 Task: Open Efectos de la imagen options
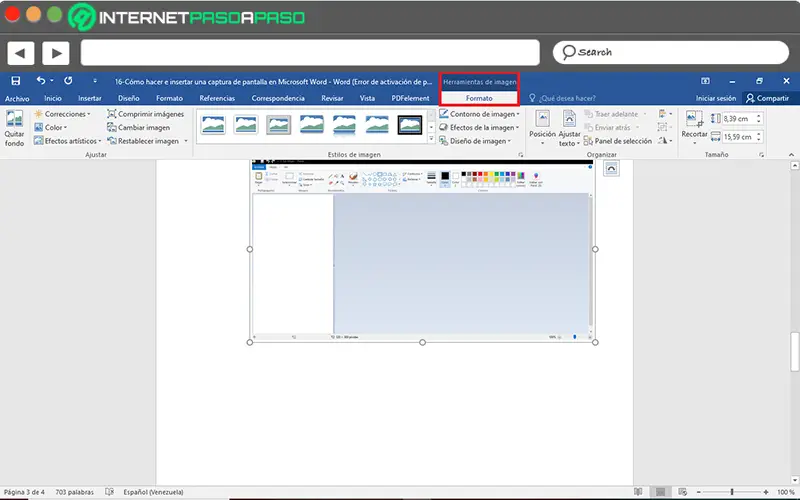(x=479, y=128)
